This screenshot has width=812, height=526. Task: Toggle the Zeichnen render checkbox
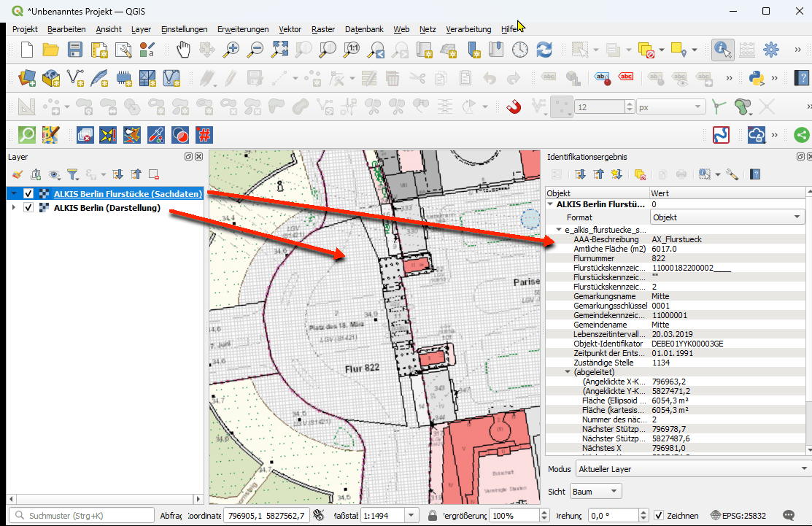[x=659, y=515]
